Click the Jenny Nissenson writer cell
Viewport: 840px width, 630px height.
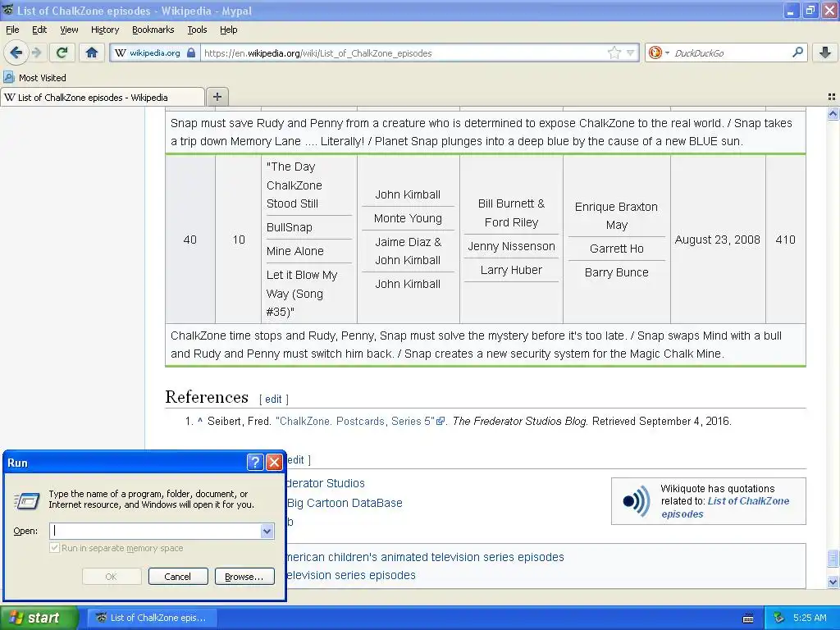click(x=511, y=246)
